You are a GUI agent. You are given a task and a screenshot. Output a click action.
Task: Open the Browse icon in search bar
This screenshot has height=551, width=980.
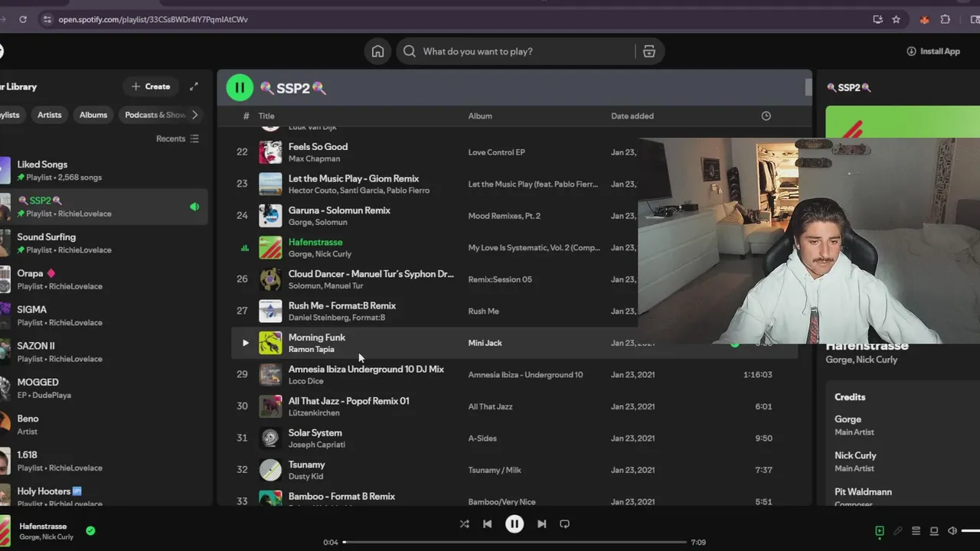tap(649, 51)
